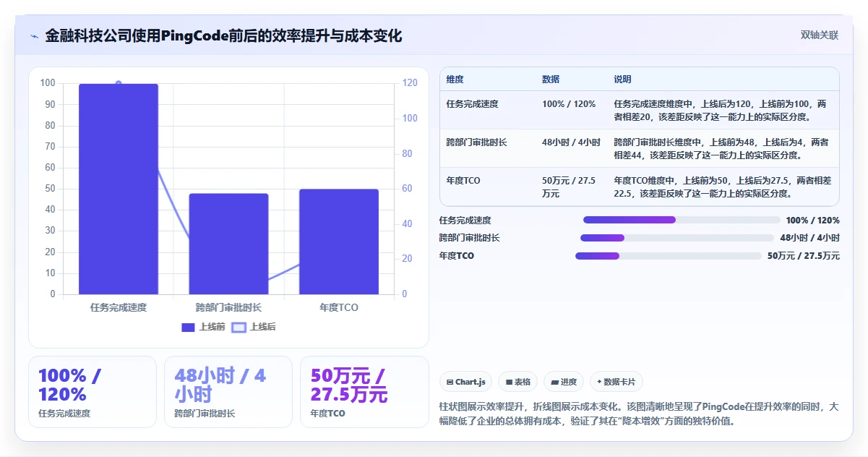Image resolution: width=868 pixels, height=457 pixels.
Task: Click x-axis label 任务完成速度
Action: [119, 307]
